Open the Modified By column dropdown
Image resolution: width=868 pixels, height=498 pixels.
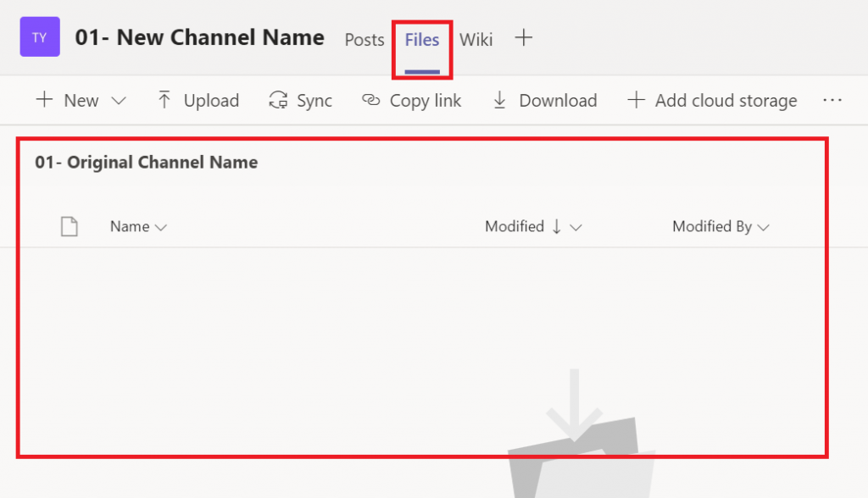[x=764, y=227]
